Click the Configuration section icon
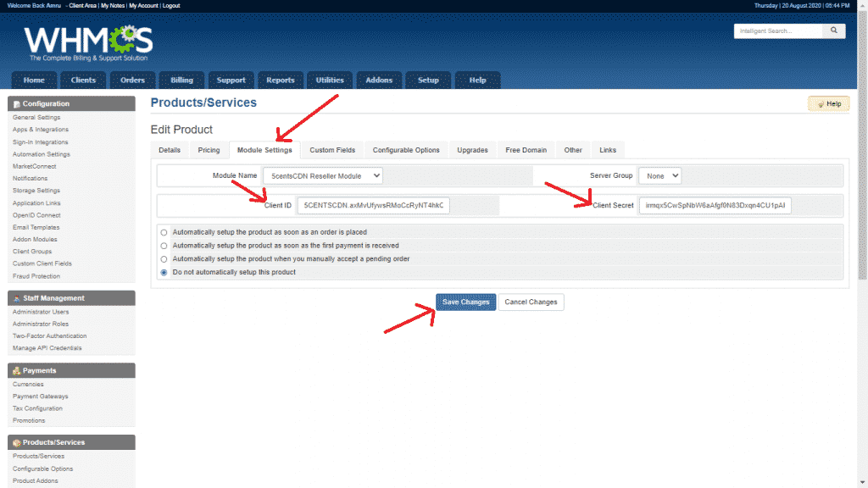Image resolution: width=868 pixels, height=488 pixels. 17,104
